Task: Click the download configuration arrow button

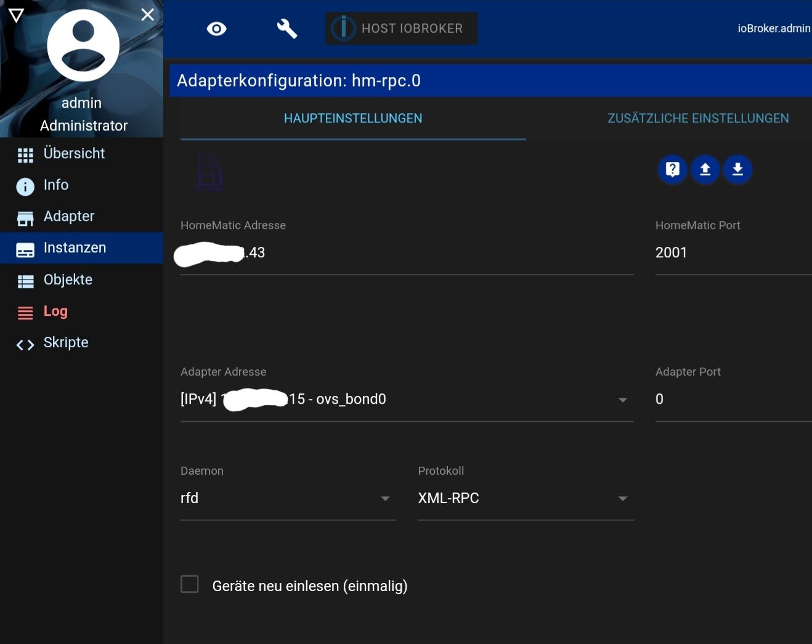Action: tap(737, 169)
